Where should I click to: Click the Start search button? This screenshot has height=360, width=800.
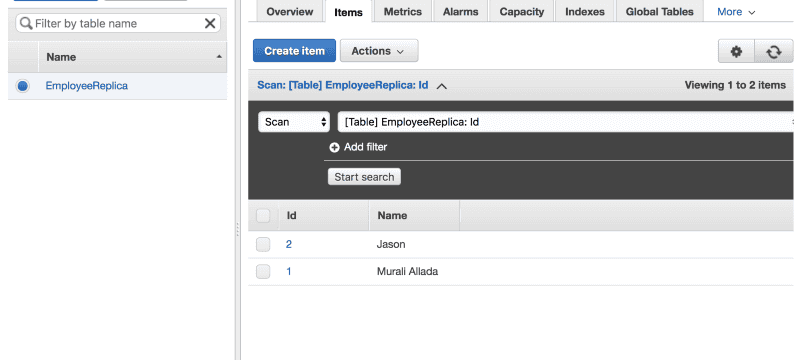pos(364,177)
